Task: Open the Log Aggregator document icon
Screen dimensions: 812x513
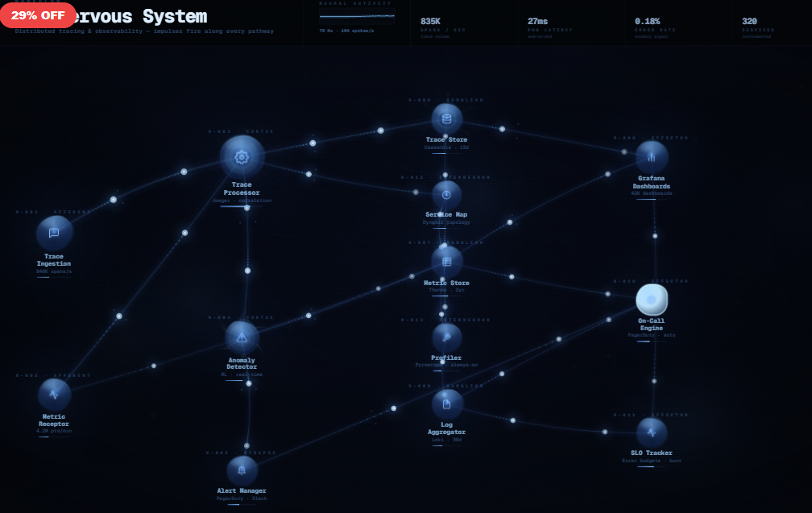Action: [x=448, y=403]
